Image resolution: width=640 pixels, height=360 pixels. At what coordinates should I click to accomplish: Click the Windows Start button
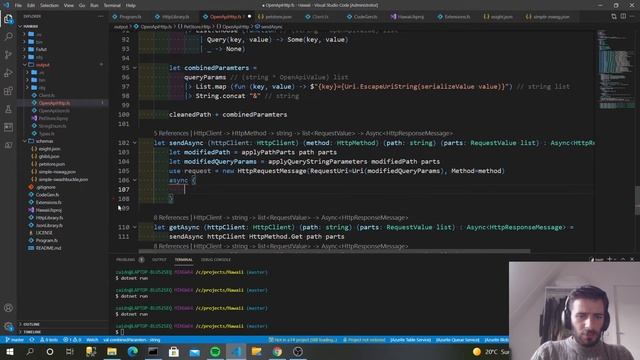[9, 351]
